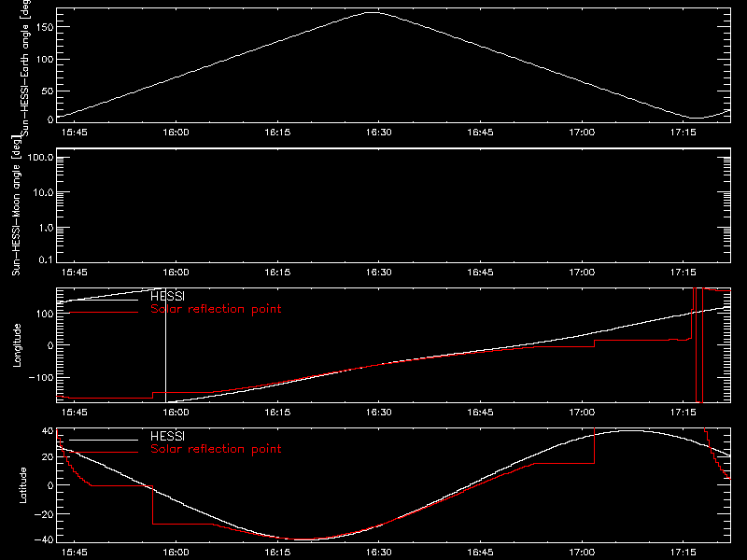This screenshot has height=560, width=747.
Task: Select Solar reflection point legend in Latitude plot
Action: coord(216,449)
